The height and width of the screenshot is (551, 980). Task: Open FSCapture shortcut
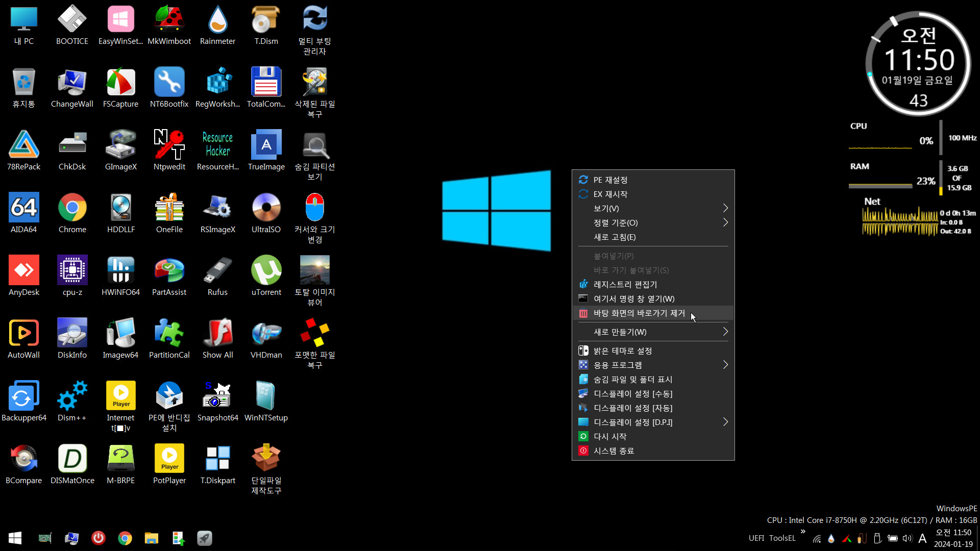[120, 87]
